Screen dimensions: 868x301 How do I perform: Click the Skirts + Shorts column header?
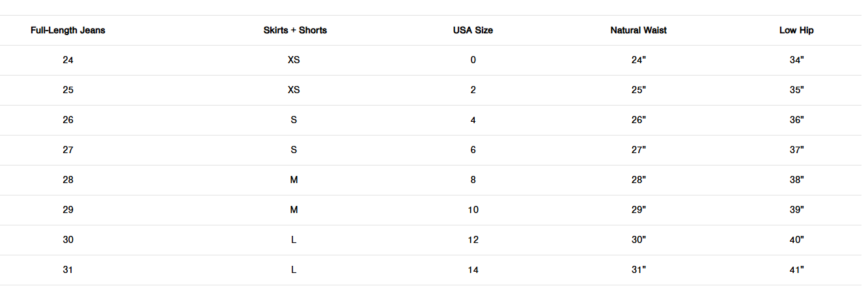click(294, 30)
